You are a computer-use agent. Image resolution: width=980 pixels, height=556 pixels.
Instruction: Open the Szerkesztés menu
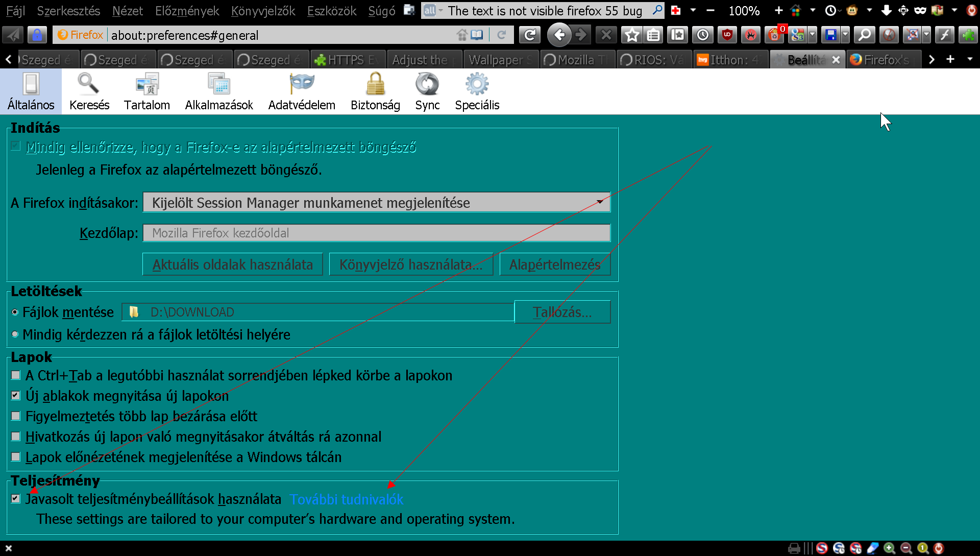[68, 11]
